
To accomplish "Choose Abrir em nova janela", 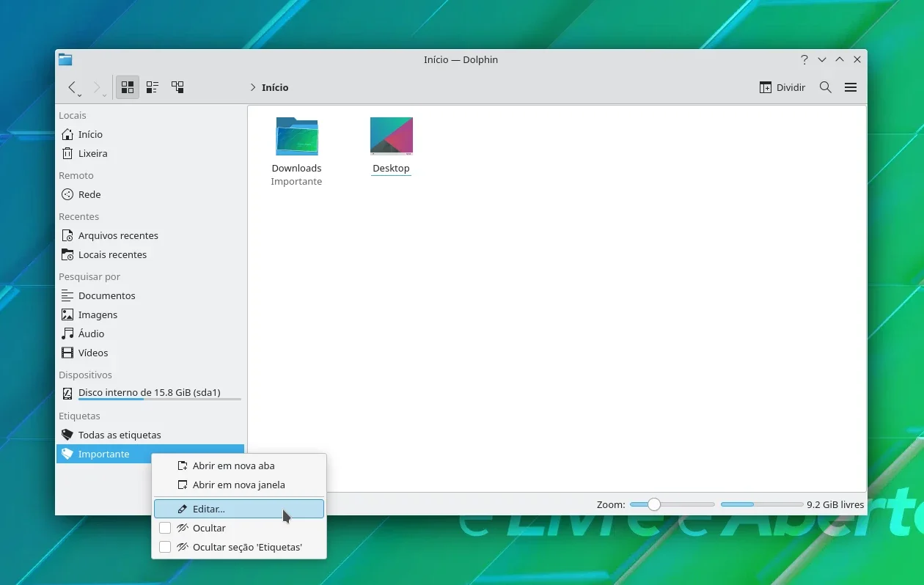I will click(x=239, y=485).
